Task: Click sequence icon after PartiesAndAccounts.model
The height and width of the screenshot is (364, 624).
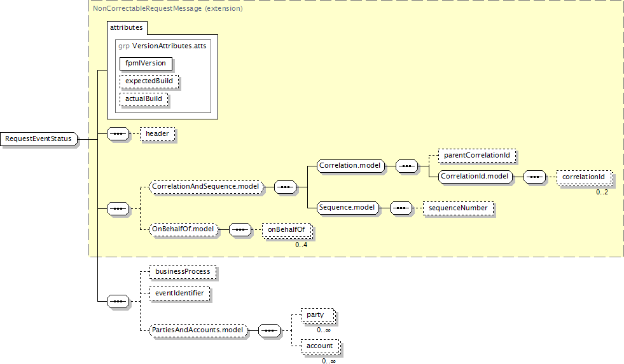Action: pos(269,330)
